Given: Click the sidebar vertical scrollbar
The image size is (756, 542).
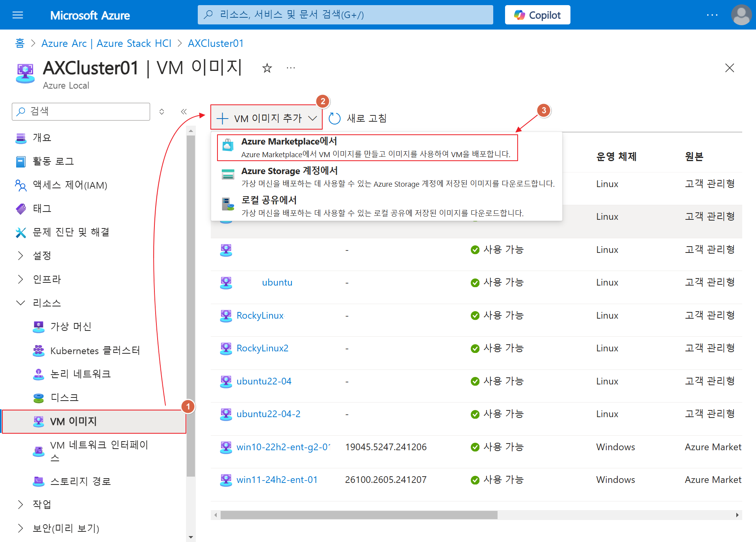Looking at the screenshot, I should click(191, 306).
